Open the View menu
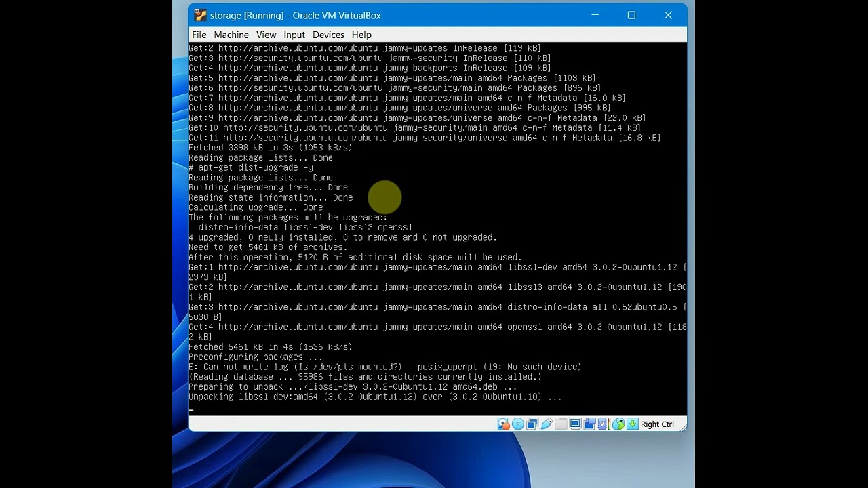This screenshot has width=868, height=488. pyautogui.click(x=266, y=35)
